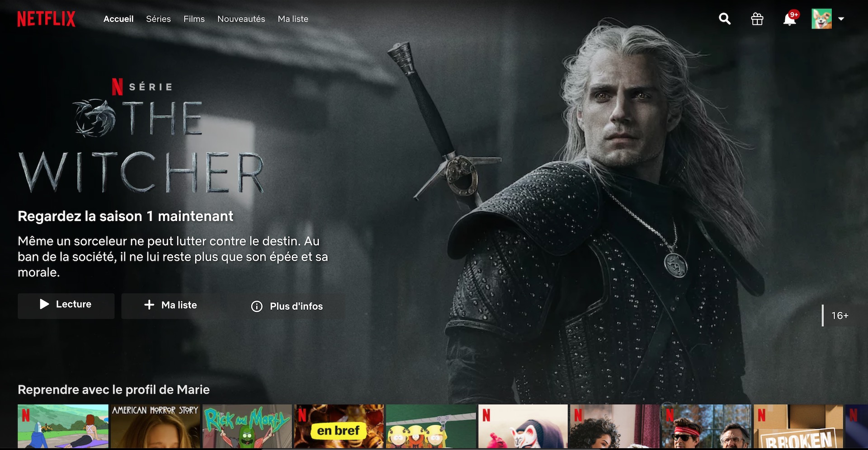Open Plus d'infos for The Witcher
The image size is (868, 450).
(287, 306)
